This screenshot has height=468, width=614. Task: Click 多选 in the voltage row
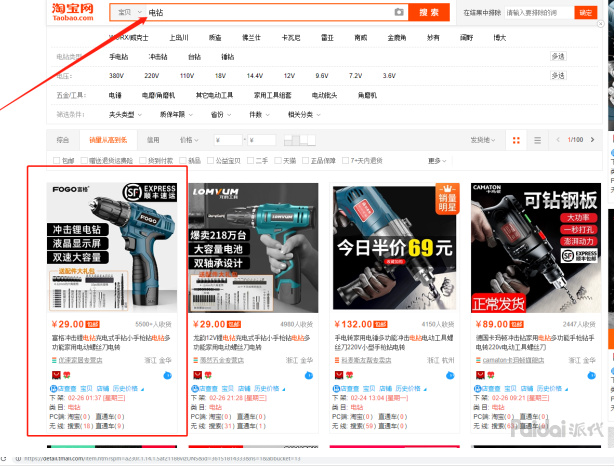(558, 75)
